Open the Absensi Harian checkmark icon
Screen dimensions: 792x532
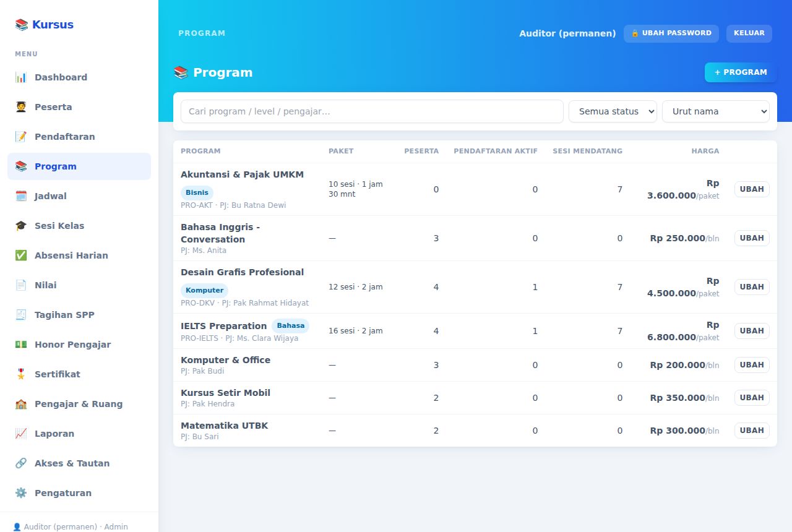(21, 255)
